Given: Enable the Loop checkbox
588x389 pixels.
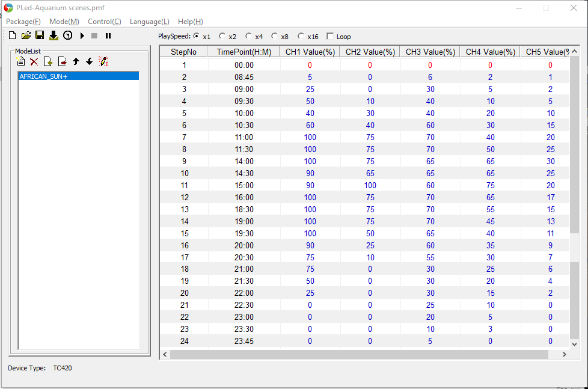Looking at the screenshot, I should (x=330, y=37).
